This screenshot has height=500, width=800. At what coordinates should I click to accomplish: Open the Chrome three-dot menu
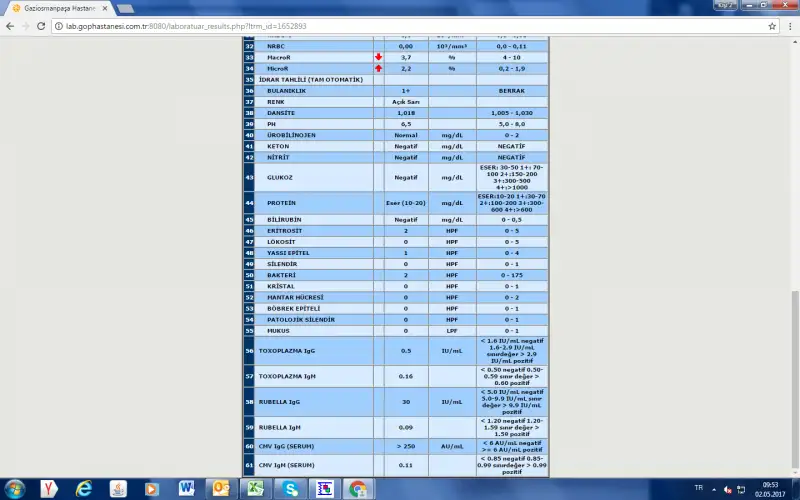coord(789,26)
